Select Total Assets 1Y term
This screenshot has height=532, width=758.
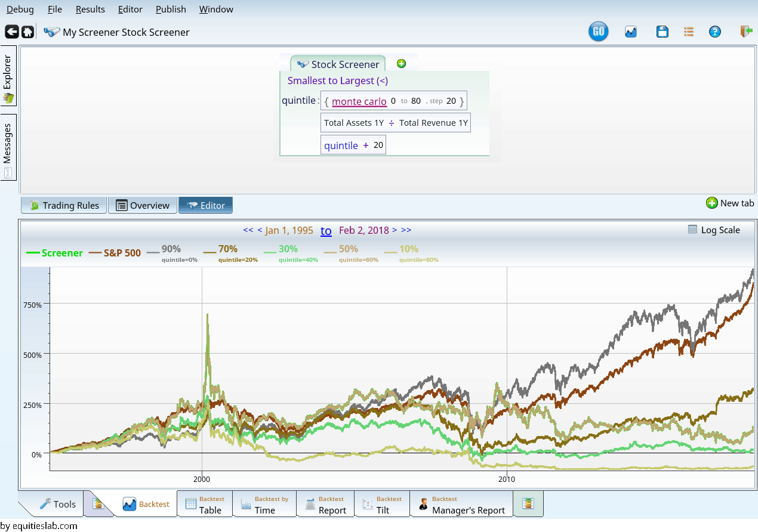[x=354, y=123]
